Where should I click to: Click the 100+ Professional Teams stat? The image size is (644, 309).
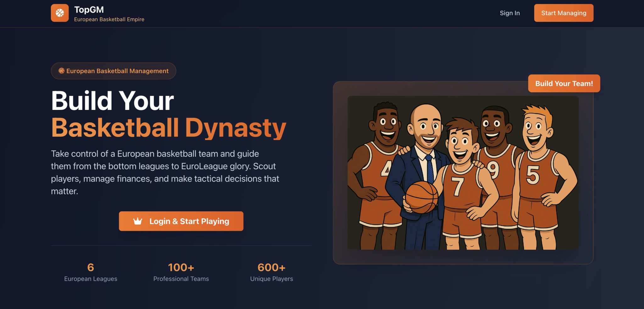[x=181, y=272]
